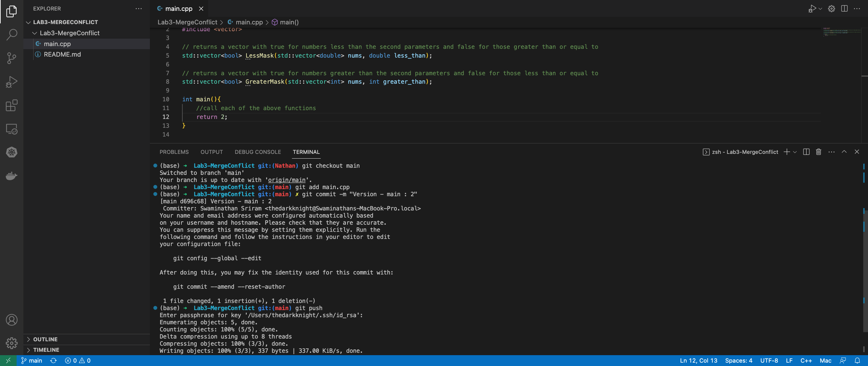Open notifications bell in status bar
The image size is (868, 366).
pyautogui.click(x=857, y=361)
